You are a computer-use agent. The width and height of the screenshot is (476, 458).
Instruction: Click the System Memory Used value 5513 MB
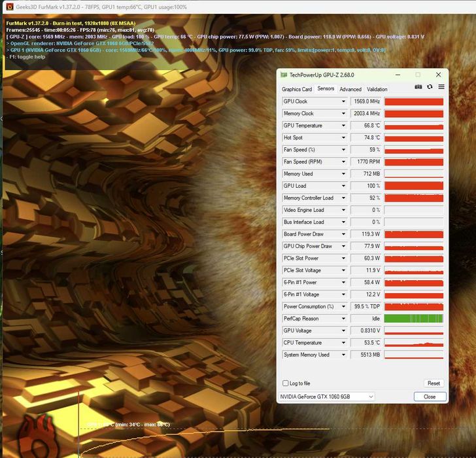pyautogui.click(x=366, y=355)
